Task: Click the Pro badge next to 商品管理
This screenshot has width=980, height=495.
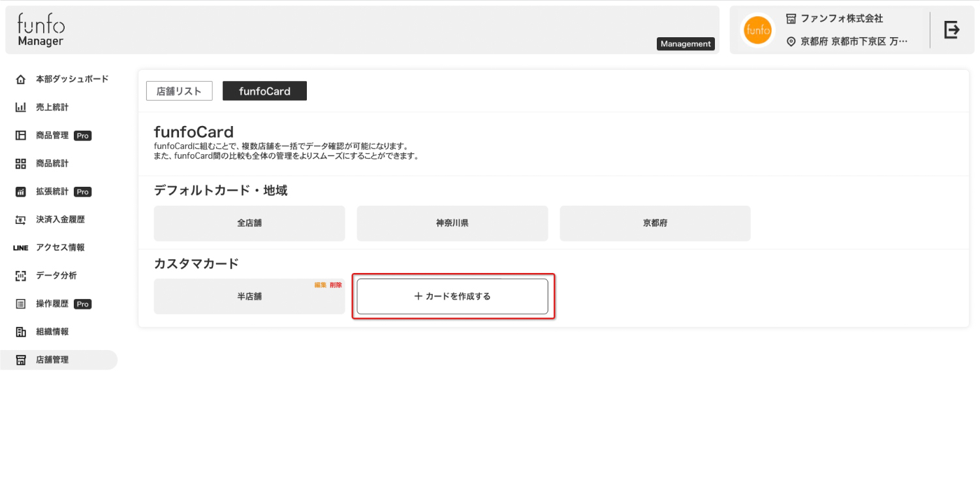Action: pyautogui.click(x=82, y=136)
